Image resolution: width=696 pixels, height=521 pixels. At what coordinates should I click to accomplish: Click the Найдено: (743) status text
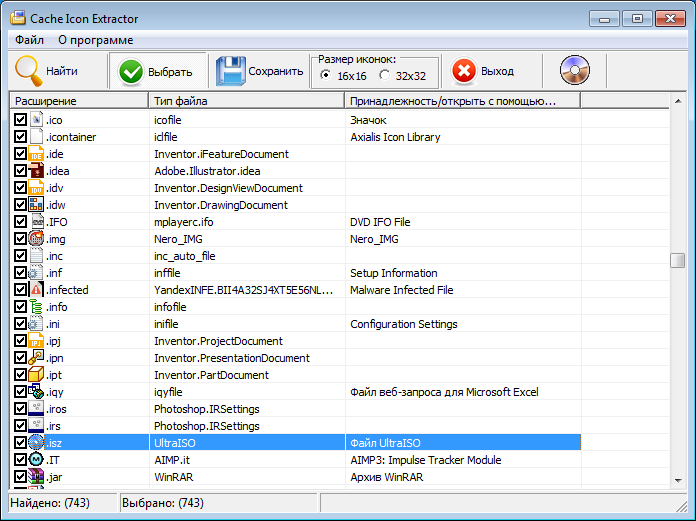[50, 503]
